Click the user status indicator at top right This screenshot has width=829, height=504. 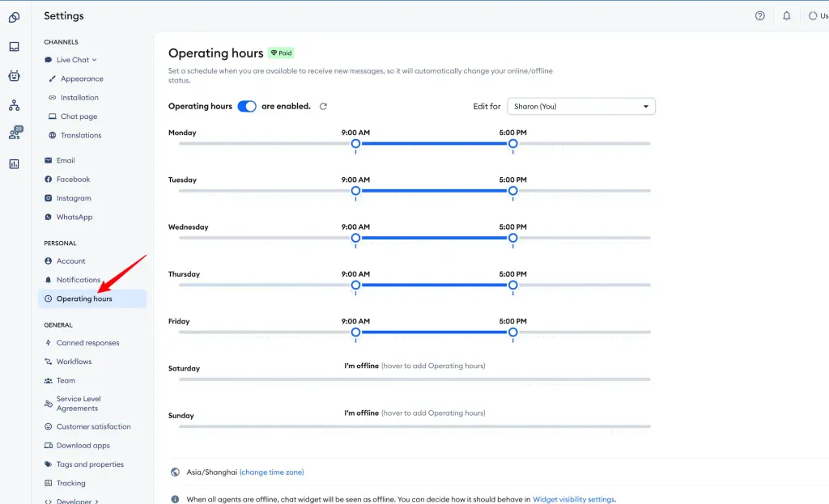point(818,16)
